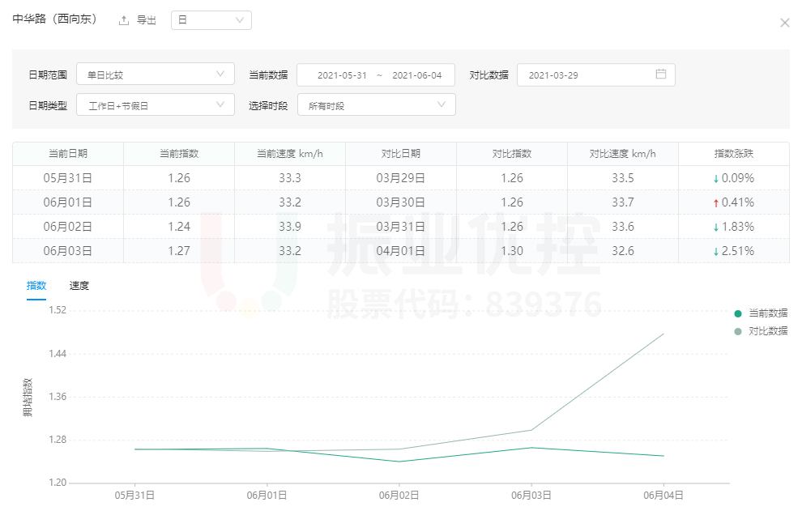
Task: Close the 中华路（西向东） panel
Action: click(x=784, y=23)
